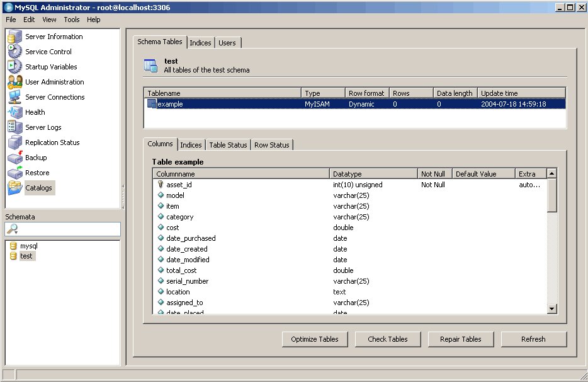Click the Health pulse icon

click(x=14, y=112)
